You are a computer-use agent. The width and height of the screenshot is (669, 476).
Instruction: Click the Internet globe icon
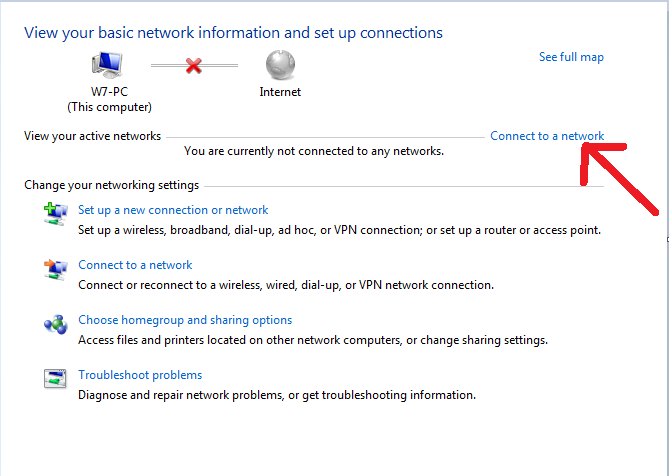coord(280,65)
